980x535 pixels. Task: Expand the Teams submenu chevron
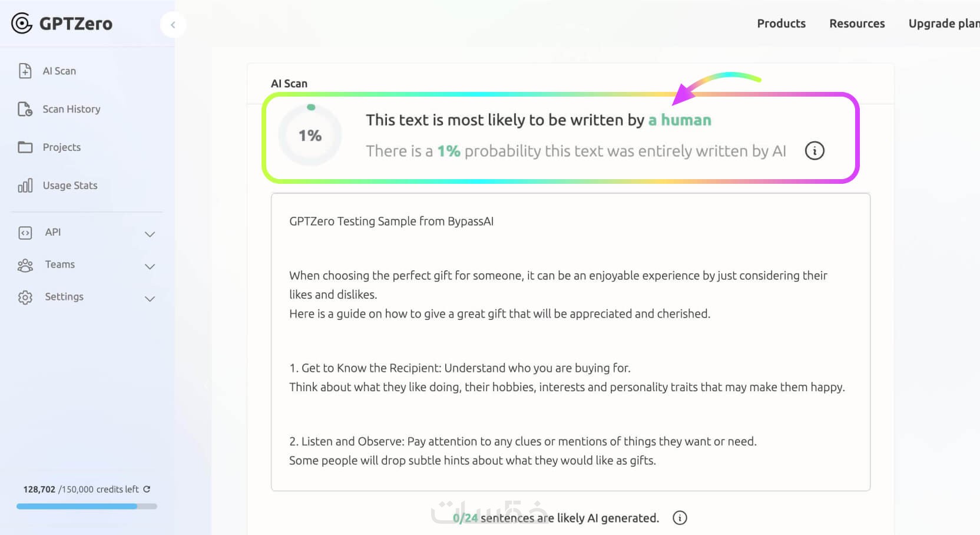click(x=150, y=266)
